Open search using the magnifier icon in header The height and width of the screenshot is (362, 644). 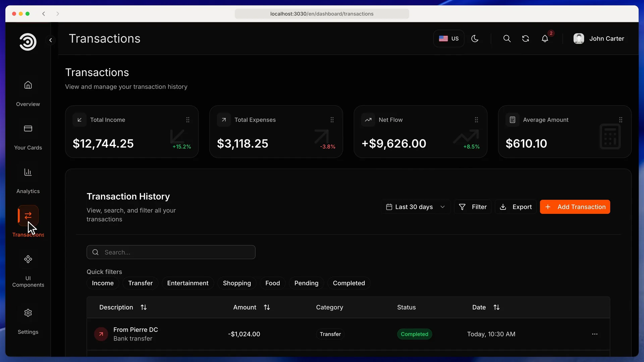click(x=507, y=39)
